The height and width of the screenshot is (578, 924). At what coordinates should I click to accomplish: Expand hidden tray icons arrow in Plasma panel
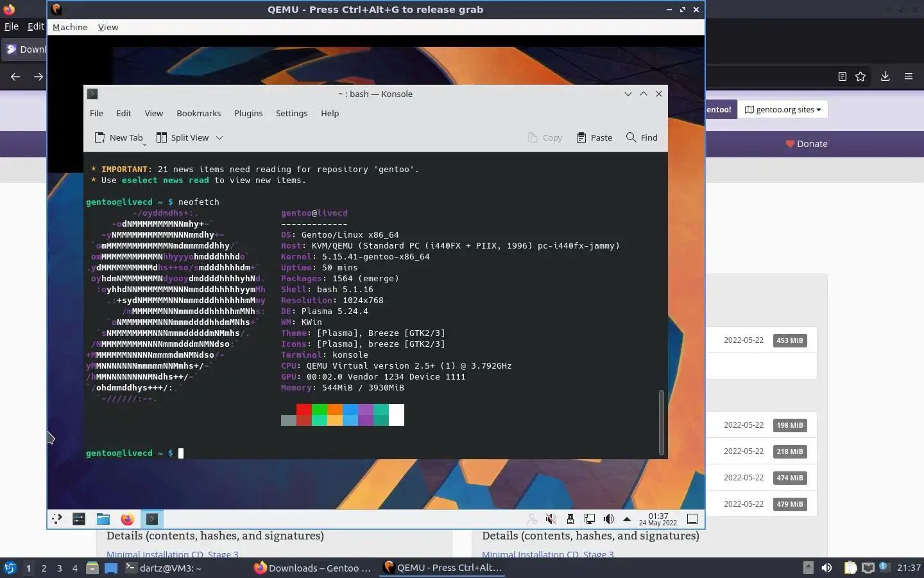pyautogui.click(x=627, y=519)
